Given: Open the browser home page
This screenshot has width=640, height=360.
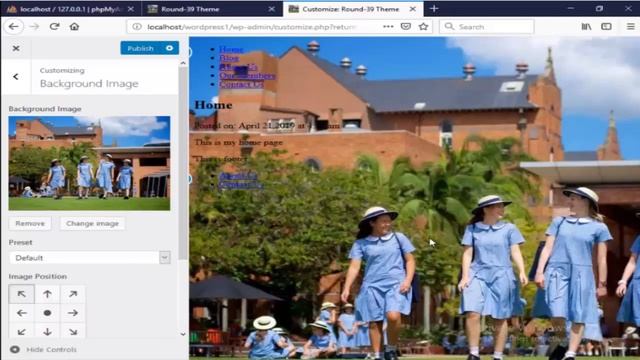Looking at the screenshot, I should pos(74,27).
